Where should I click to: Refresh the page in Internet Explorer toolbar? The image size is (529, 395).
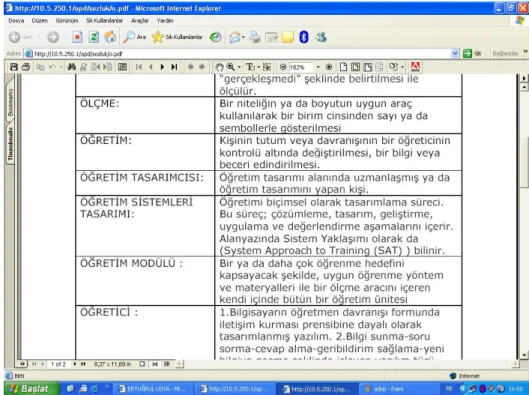click(x=94, y=37)
